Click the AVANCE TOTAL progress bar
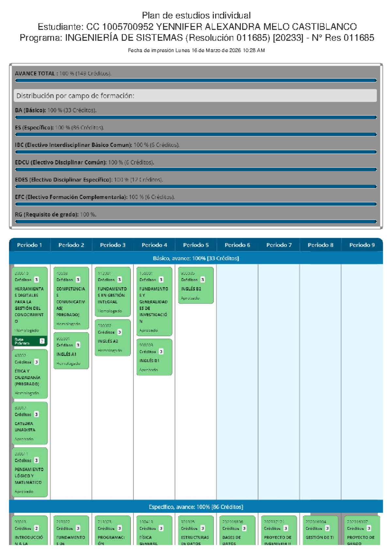The height and width of the screenshot is (554, 392). click(x=196, y=80)
